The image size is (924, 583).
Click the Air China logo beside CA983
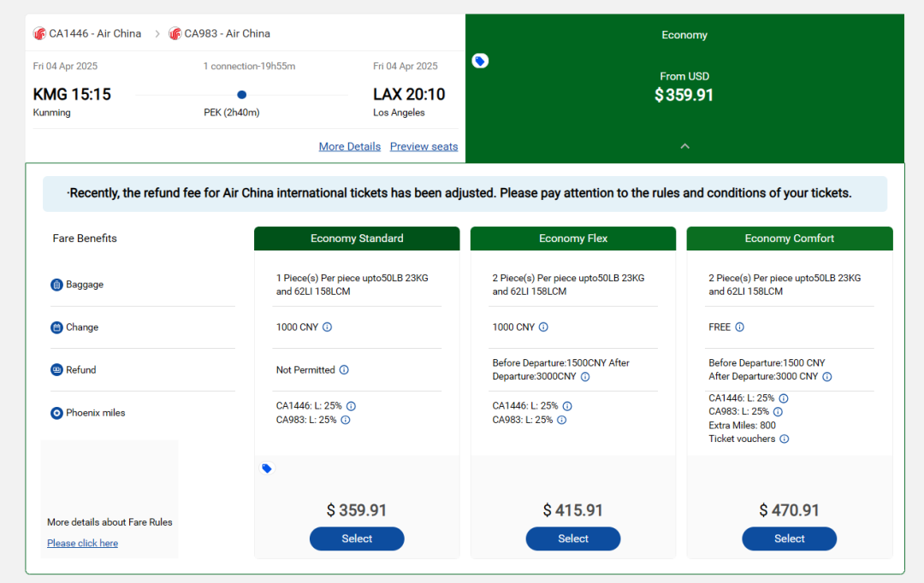(x=175, y=33)
